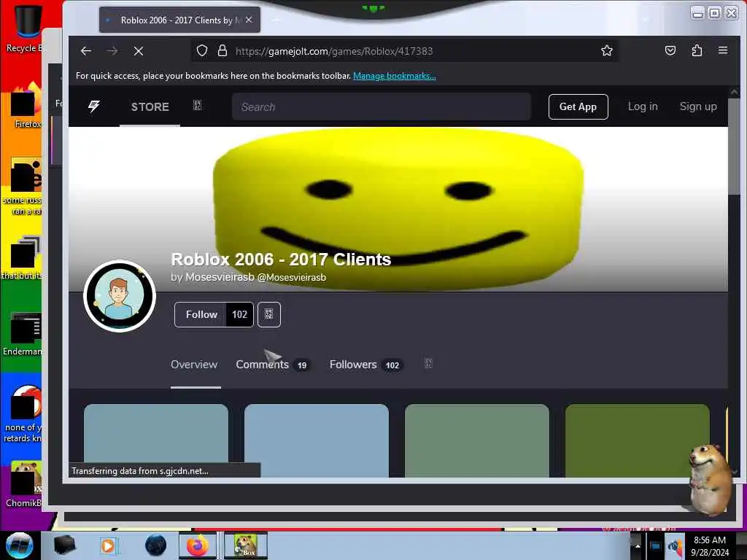The width and height of the screenshot is (747, 560).
Task: Open the Windows Start menu
Action: coord(19,545)
